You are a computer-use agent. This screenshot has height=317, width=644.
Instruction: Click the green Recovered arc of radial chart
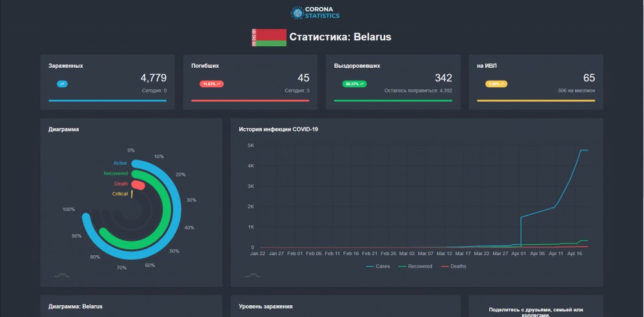[x=167, y=209]
